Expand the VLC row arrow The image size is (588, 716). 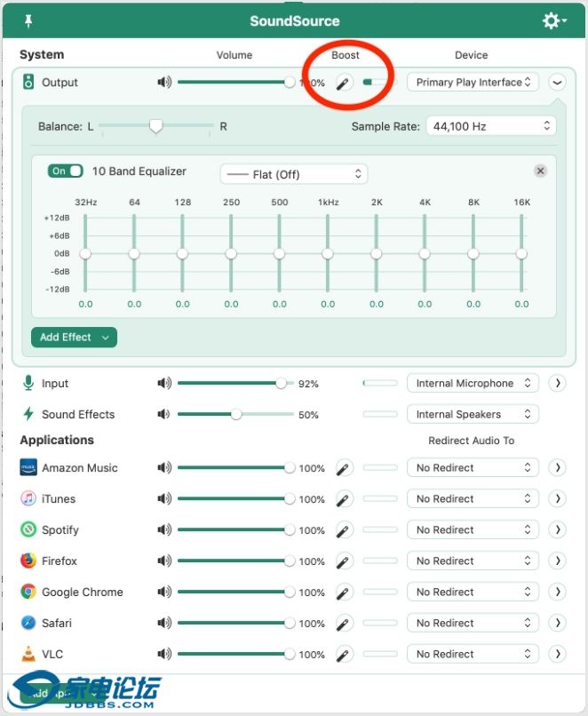click(558, 654)
